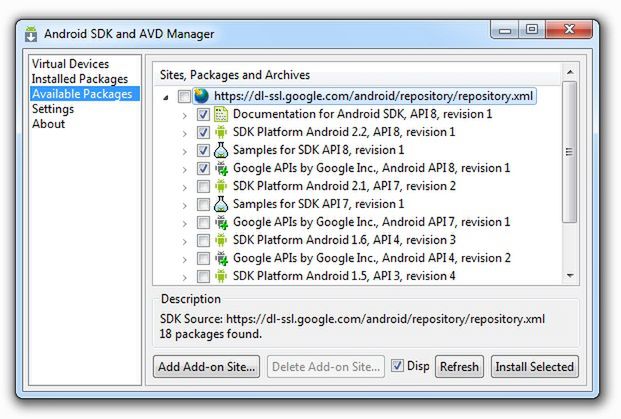Uncheck Documentation for Android SDK checkbox
The width and height of the screenshot is (621, 419).
click(203, 115)
